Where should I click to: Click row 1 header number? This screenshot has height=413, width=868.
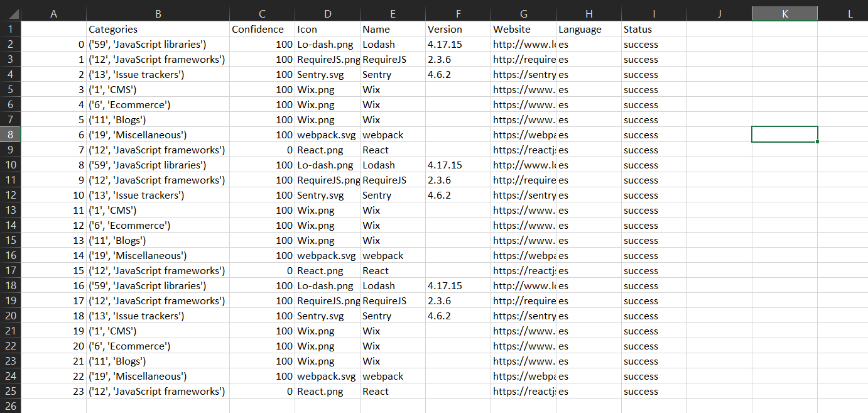(x=10, y=29)
